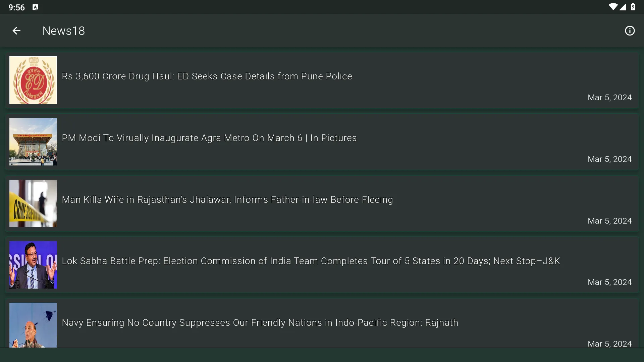644x362 pixels.
Task: Click the date on the Drug Haul card
Action: 610,98
